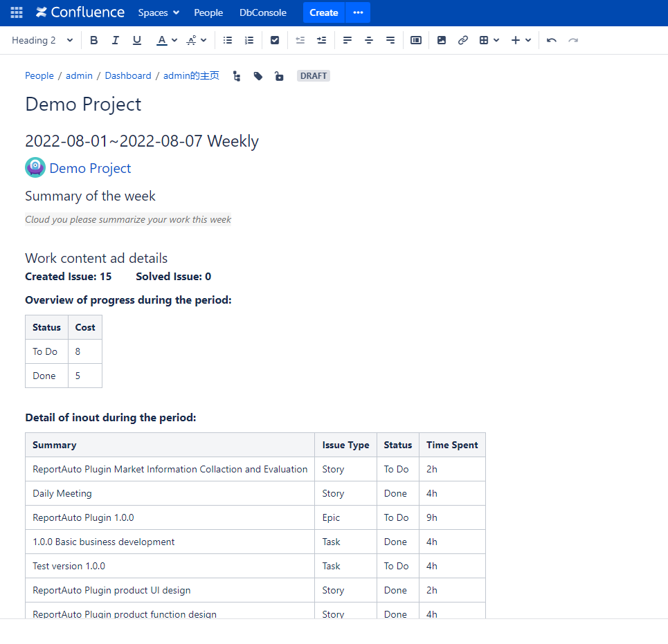
Task: Insert an image using the picture icon
Action: tap(442, 40)
